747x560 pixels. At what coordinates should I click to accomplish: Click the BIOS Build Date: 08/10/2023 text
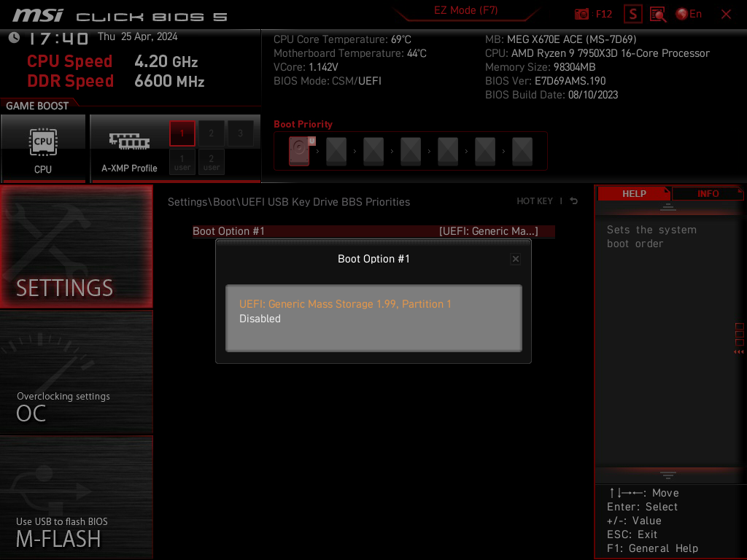(x=551, y=95)
